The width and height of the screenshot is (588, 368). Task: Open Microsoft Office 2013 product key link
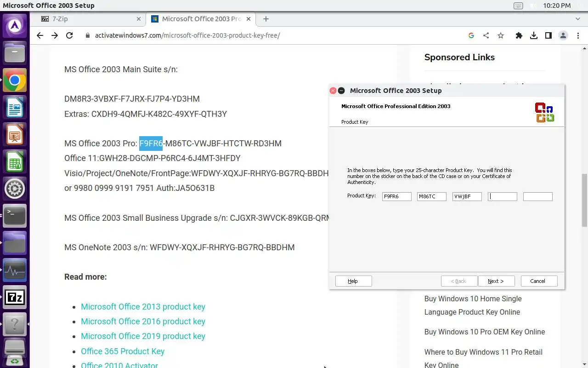point(143,307)
